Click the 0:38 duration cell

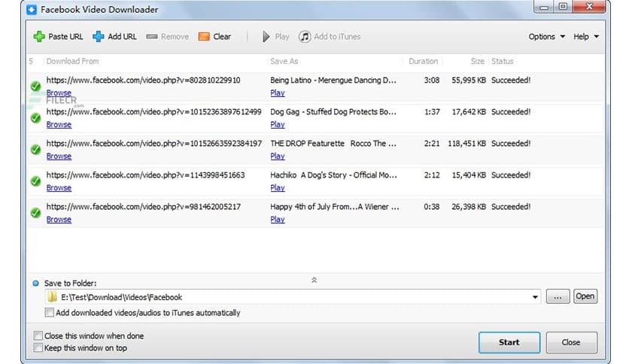(432, 207)
